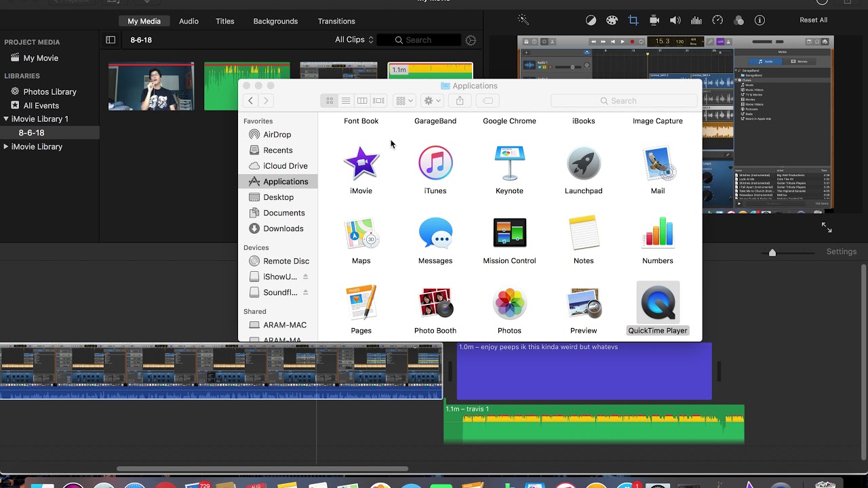Open iMovie clip filter overlapping circles
Screen dimensions: 868x488
point(739,20)
